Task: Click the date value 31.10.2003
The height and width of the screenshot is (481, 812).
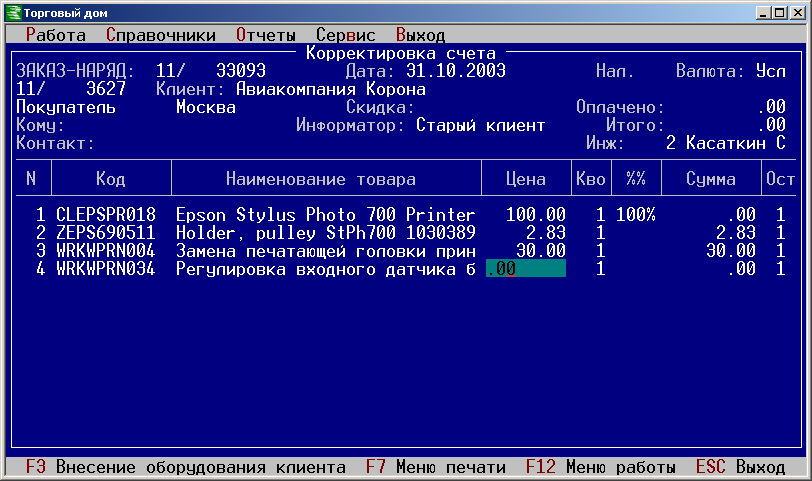Action: (456, 70)
